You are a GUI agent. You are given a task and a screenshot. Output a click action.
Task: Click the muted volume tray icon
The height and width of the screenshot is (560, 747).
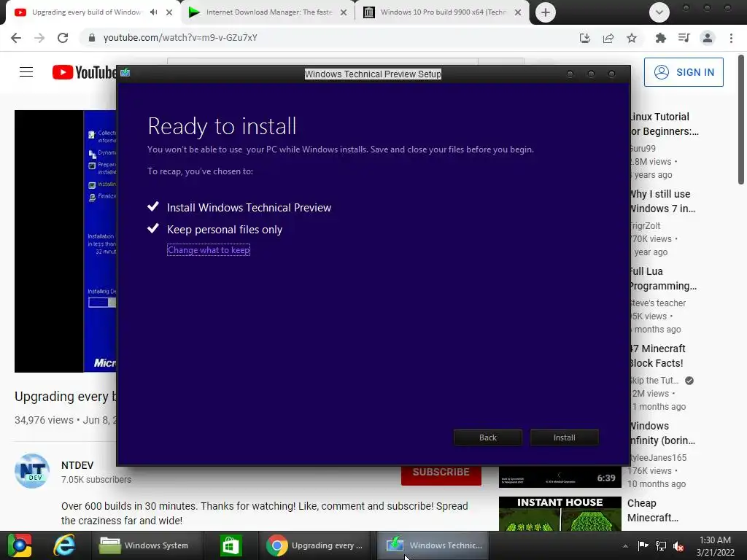(x=678, y=546)
